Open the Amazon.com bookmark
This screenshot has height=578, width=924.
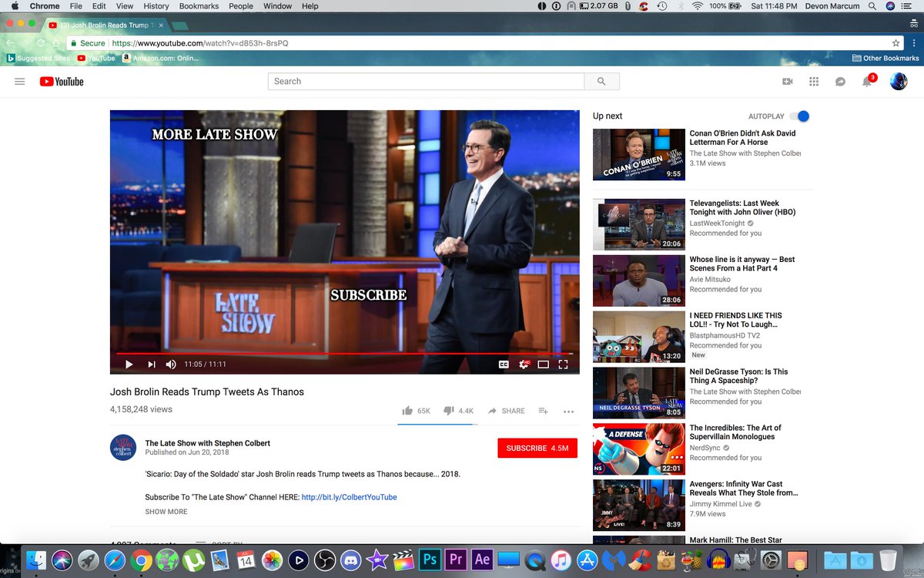tap(160, 58)
